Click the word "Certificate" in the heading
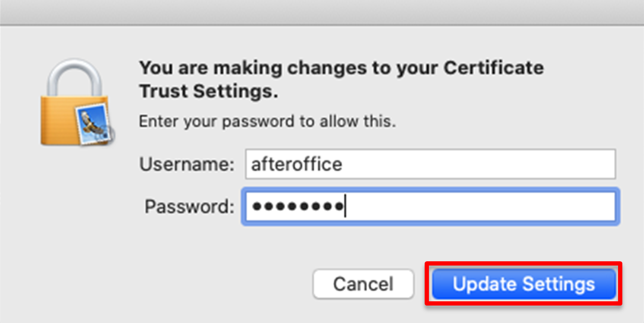644x323 pixels. [494, 69]
